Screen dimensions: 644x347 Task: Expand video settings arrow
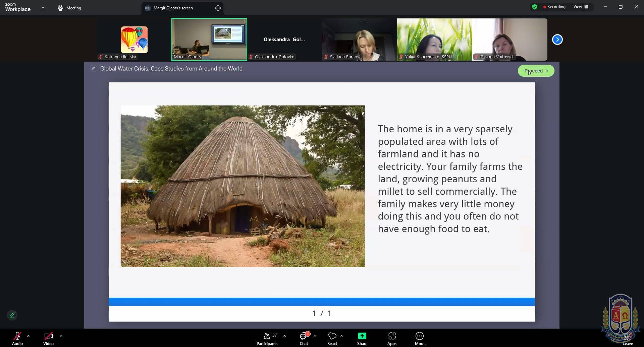point(61,336)
